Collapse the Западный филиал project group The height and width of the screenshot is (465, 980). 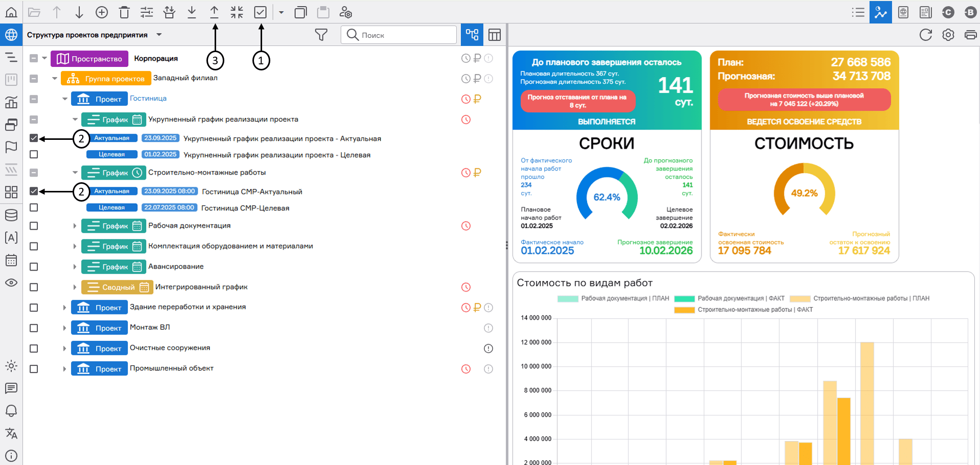coord(55,78)
